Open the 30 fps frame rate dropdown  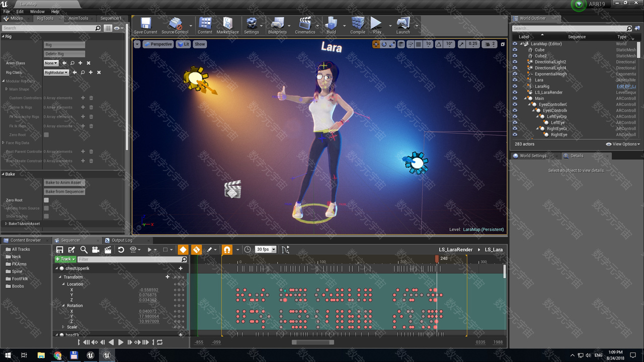coord(266,249)
